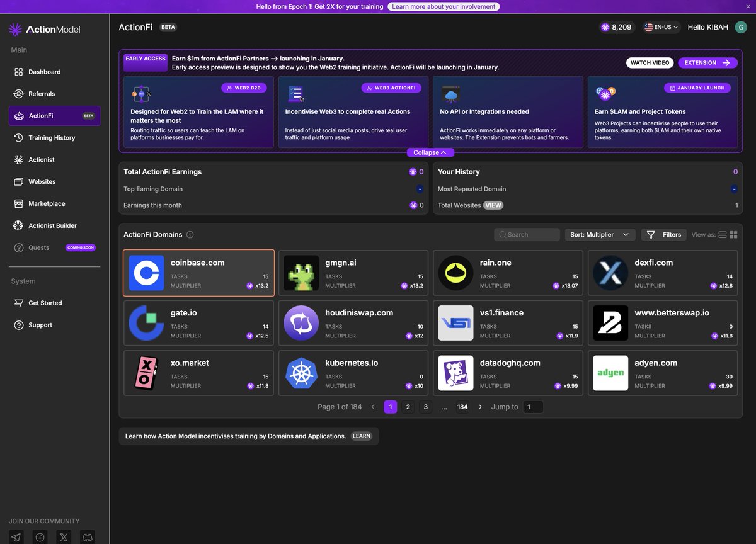
Task: Open the coinbase.com domain card logo
Action: click(x=146, y=273)
